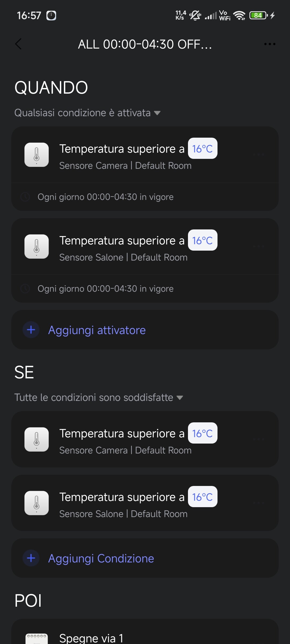
Task: Expand 'Tutte le condizioni sono soddisfatte' dropdown
Action: [99, 398]
